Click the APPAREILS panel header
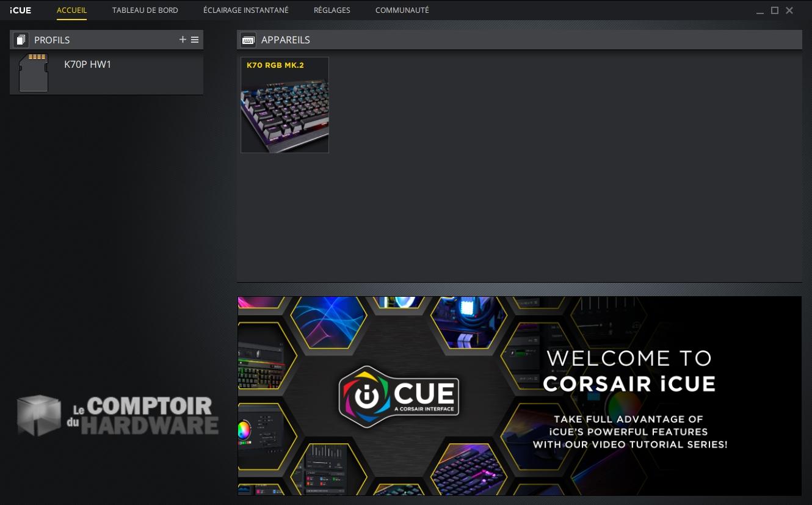Image resolution: width=812 pixels, height=505 pixels. [286, 39]
